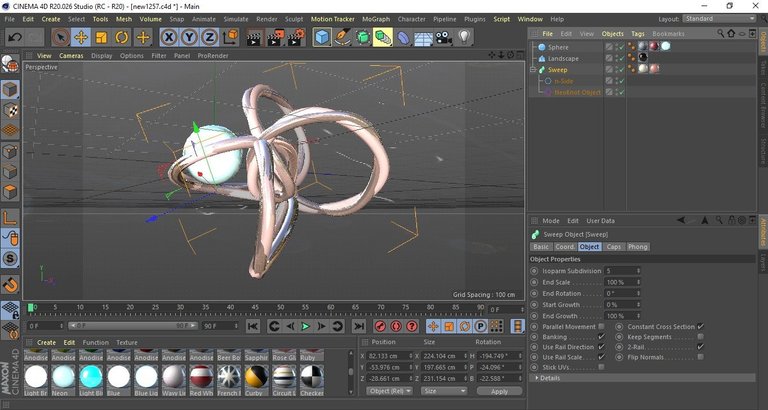Image resolution: width=768 pixels, height=410 pixels.
Task: Add a Camera object
Action: tap(444, 37)
